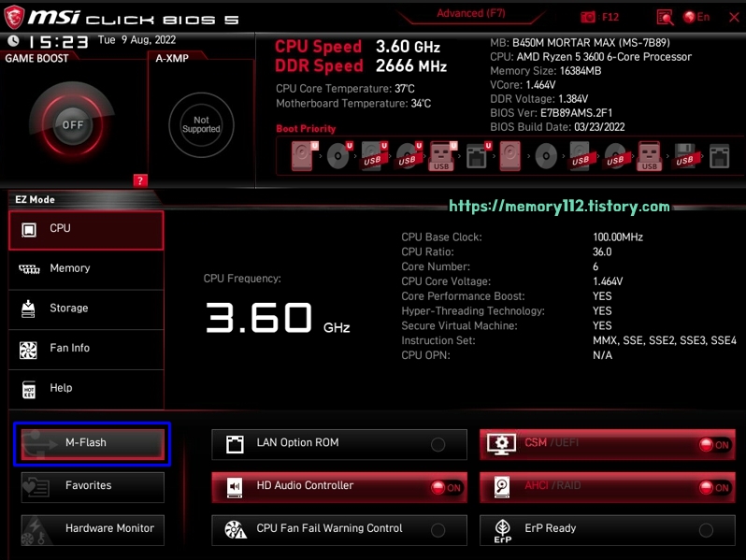Switch to Advanced (F7) mode

click(x=471, y=13)
